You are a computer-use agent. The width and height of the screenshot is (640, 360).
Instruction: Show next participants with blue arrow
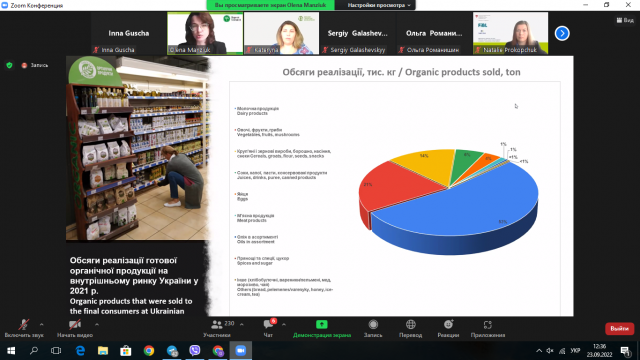coord(562,33)
